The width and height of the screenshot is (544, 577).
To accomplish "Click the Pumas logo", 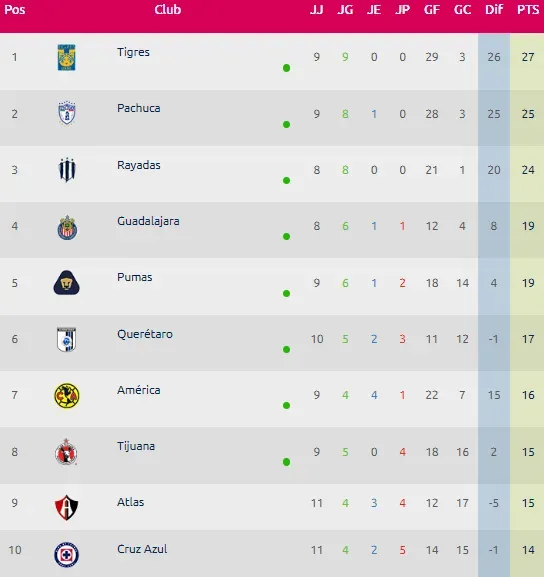I will pos(67,283).
